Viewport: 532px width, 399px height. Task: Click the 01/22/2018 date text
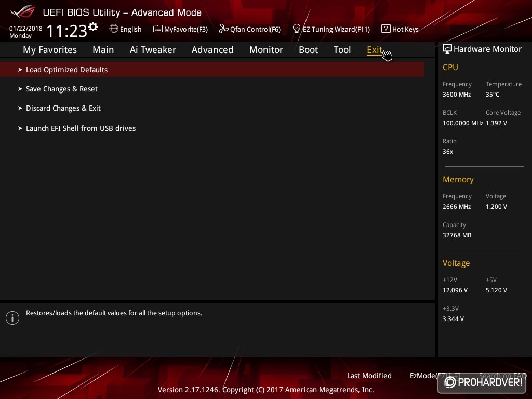(x=26, y=29)
